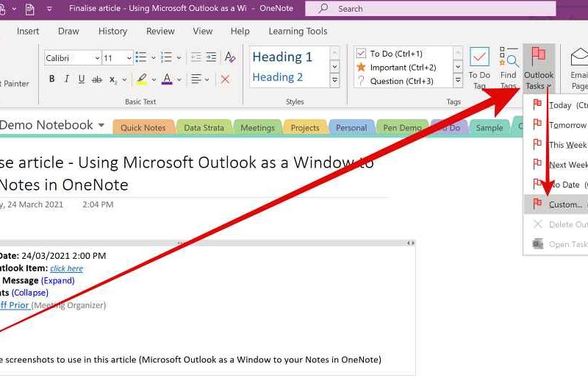Screen dimensions: 588x386
Task: Click the (Collapse) link
Action: tap(30, 293)
